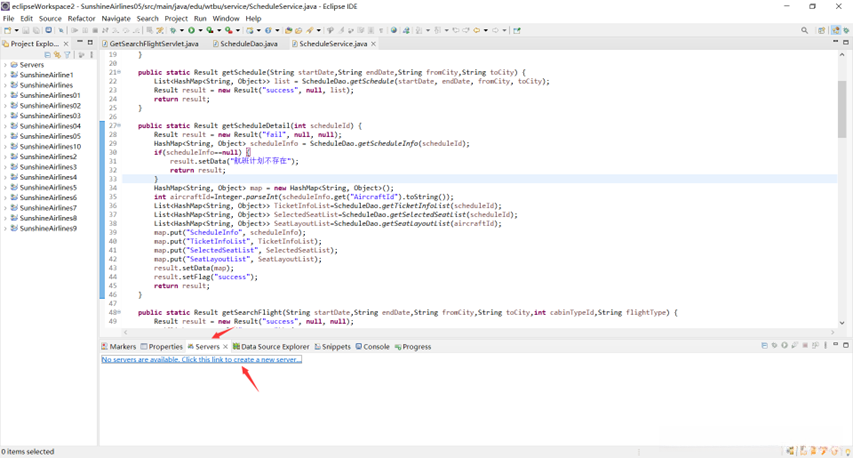Switch to the Debug perspective icon

coord(846,30)
